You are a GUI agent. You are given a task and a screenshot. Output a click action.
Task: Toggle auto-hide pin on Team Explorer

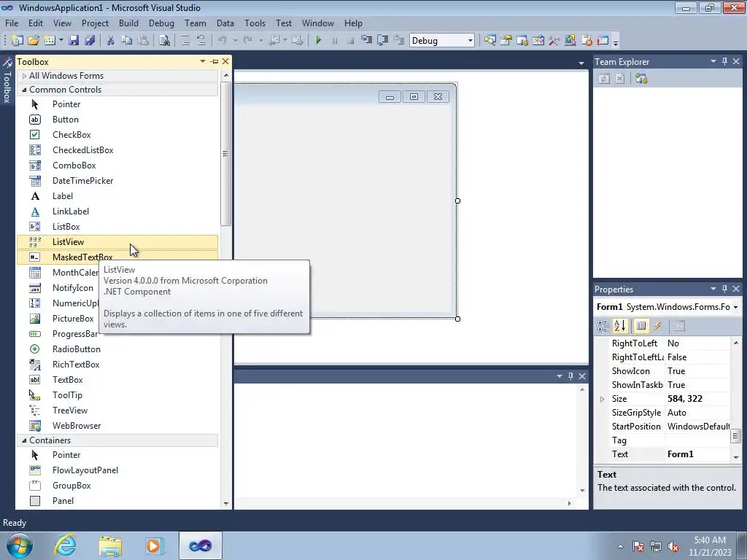[724, 61]
